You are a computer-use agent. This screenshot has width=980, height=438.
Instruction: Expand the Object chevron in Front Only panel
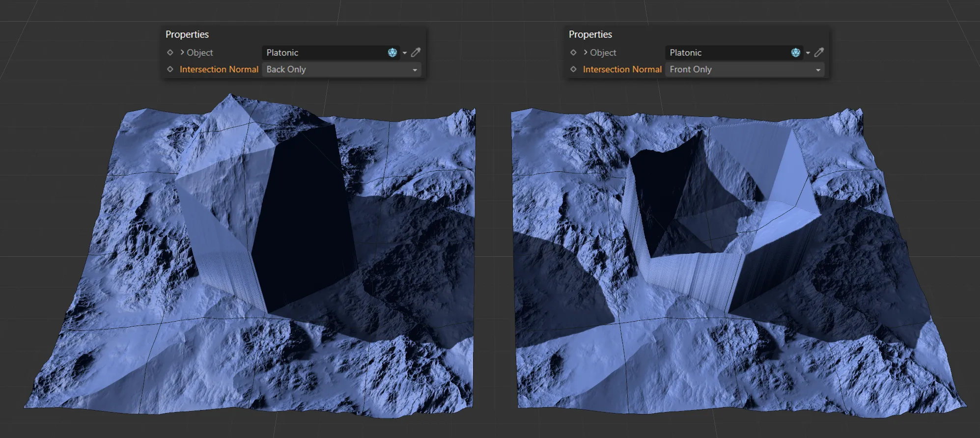coord(586,53)
